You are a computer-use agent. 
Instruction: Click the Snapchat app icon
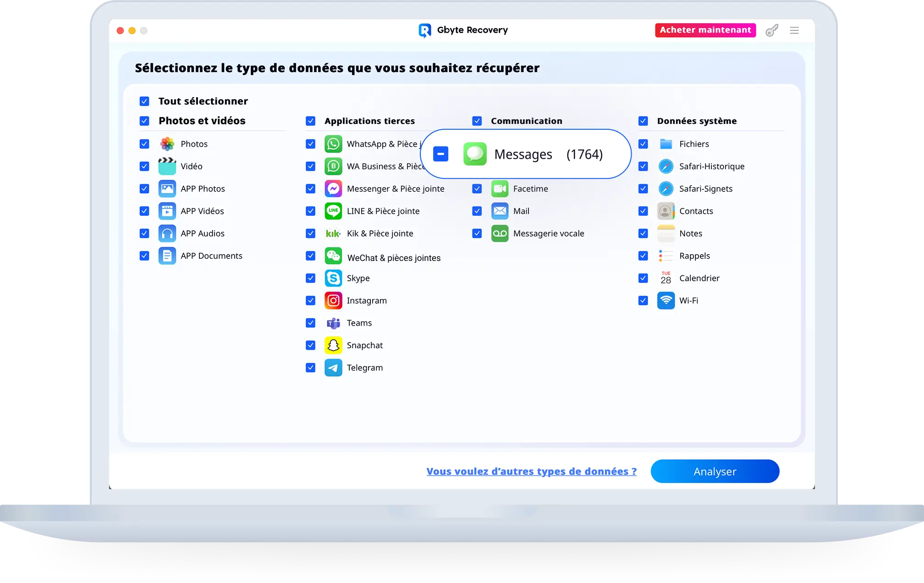333,345
